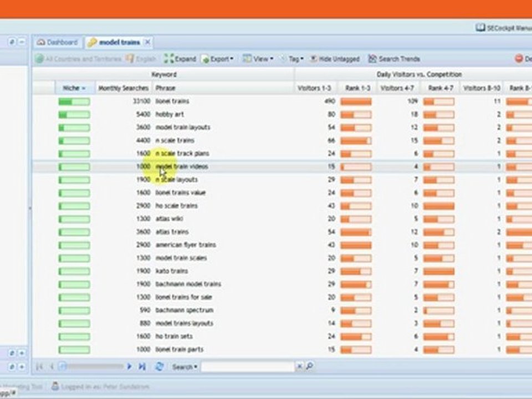This screenshot has width=532, height=399.
Task: Select the 'lionel trains for sale' phrase
Action: 183,297
